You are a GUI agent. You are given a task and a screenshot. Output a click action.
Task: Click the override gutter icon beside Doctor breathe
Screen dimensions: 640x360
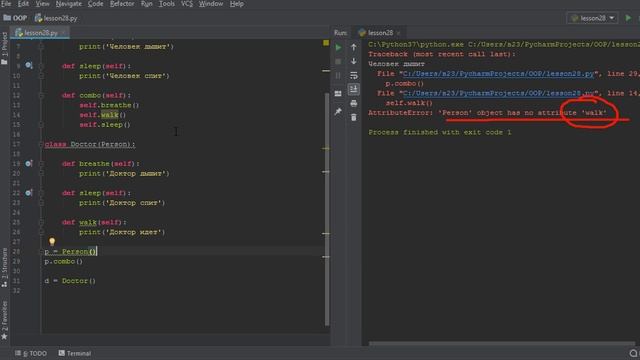[x=29, y=163]
